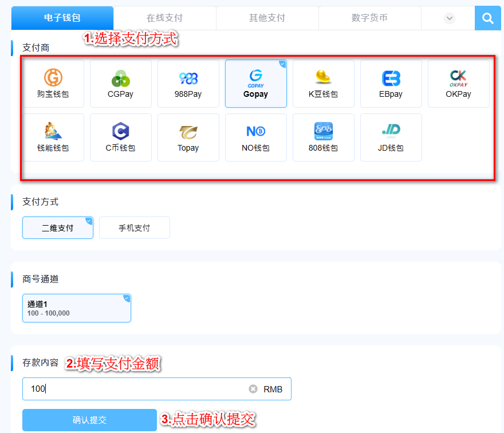Pick the 988Pay wallet

[x=188, y=84]
